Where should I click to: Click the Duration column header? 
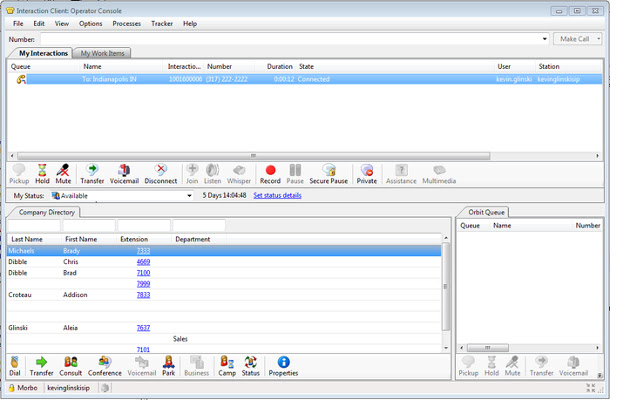[x=280, y=67]
